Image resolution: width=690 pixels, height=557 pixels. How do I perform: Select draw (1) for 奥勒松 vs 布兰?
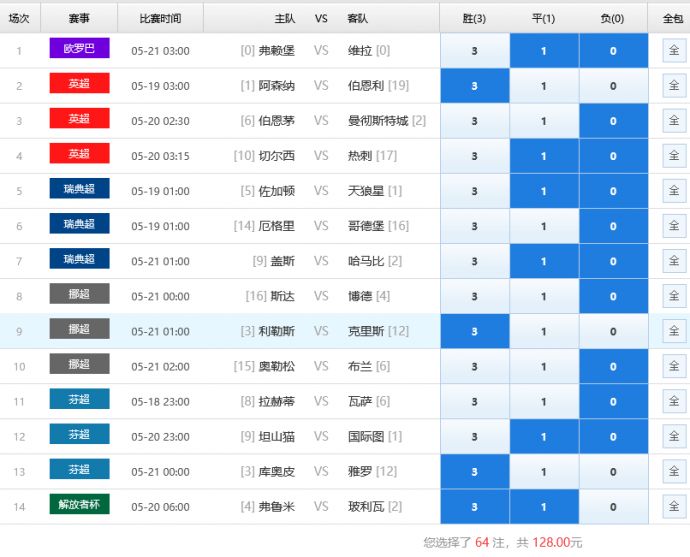(544, 366)
